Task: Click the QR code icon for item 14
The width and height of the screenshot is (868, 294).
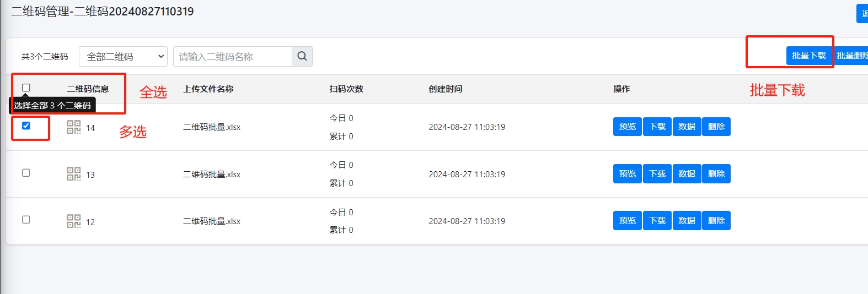Action: (73, 127)
